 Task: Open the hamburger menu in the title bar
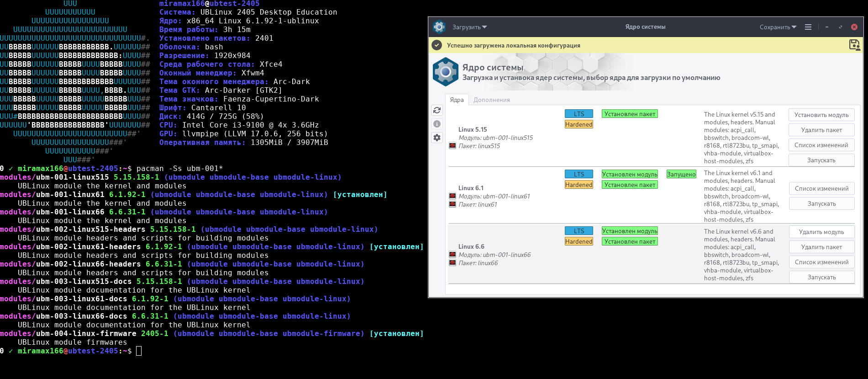pyautogui.click(x=808, y=27)
